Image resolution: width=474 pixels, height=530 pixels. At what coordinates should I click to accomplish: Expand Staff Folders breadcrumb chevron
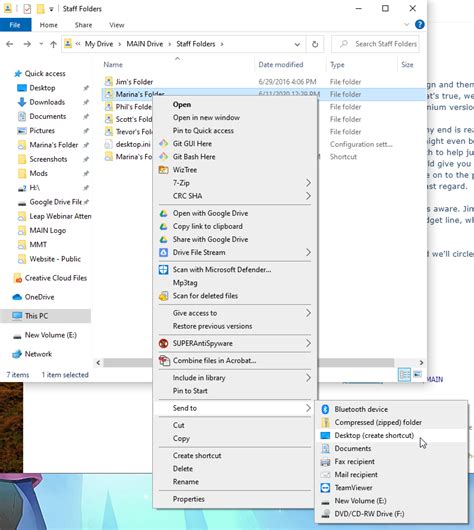point(222,44)
